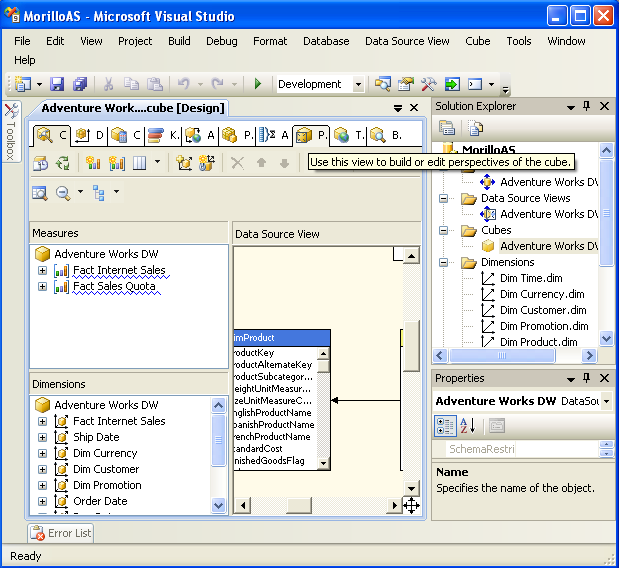This screenshot has height=568, width=619.
Task: Click the Save toolbar icon
Action: pyautogui.click(x=57, y=84)
